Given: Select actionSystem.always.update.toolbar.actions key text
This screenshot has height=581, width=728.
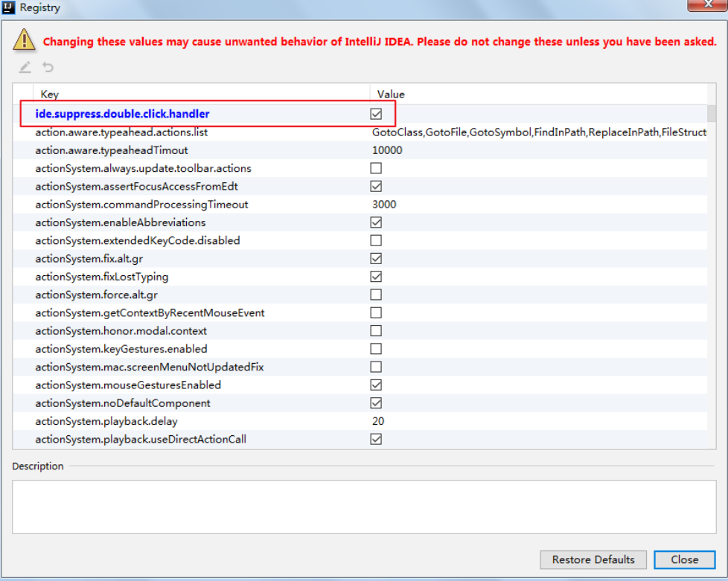Looking at the screenshot, I should click(143, 168).
